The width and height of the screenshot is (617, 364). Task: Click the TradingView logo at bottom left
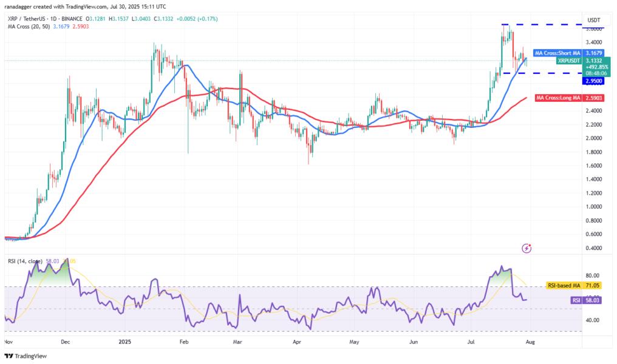[x=25, y=357]
